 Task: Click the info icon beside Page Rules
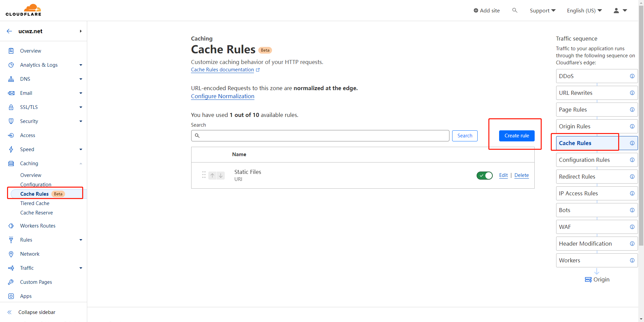(632, 110)
